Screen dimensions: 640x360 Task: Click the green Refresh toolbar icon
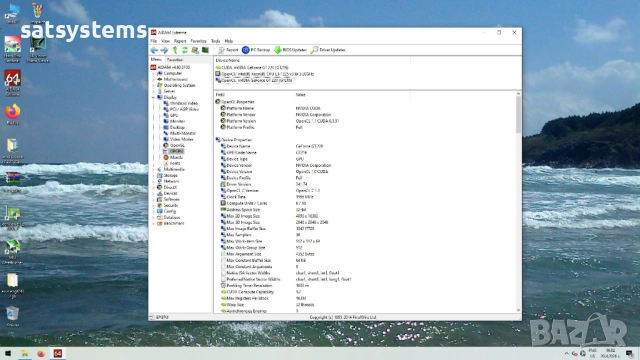185,50
